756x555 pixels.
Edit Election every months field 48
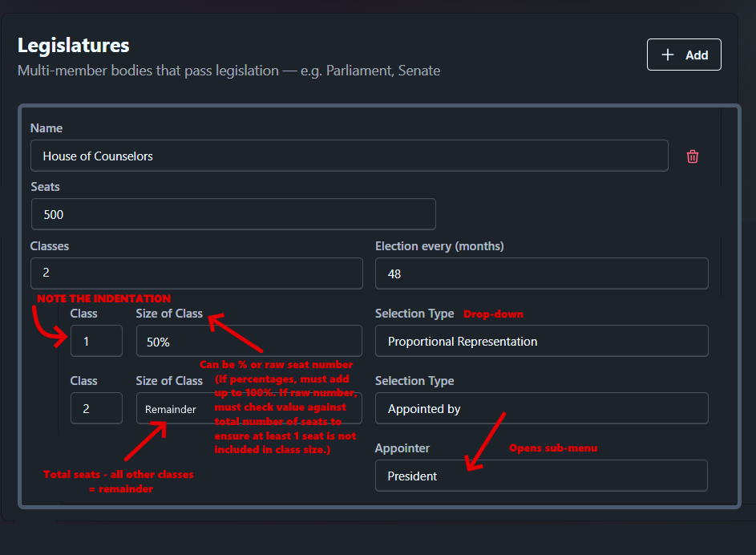[x=541, y=273]
